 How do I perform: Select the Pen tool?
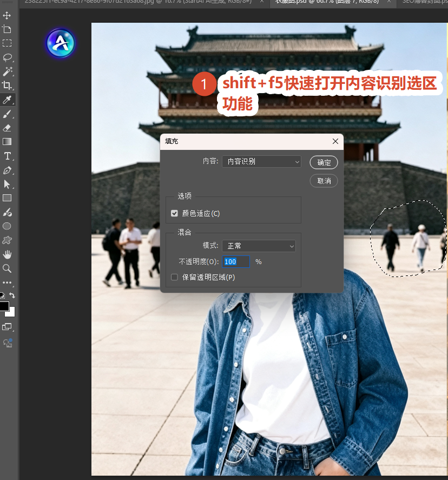pyautogui.click(x=7, y=170)
